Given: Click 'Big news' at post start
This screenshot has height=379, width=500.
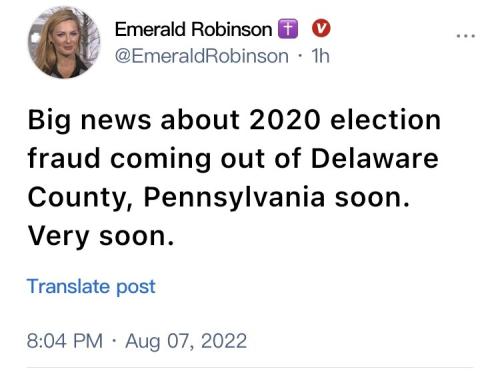Looking at the screenshot, I should (90, 120).
